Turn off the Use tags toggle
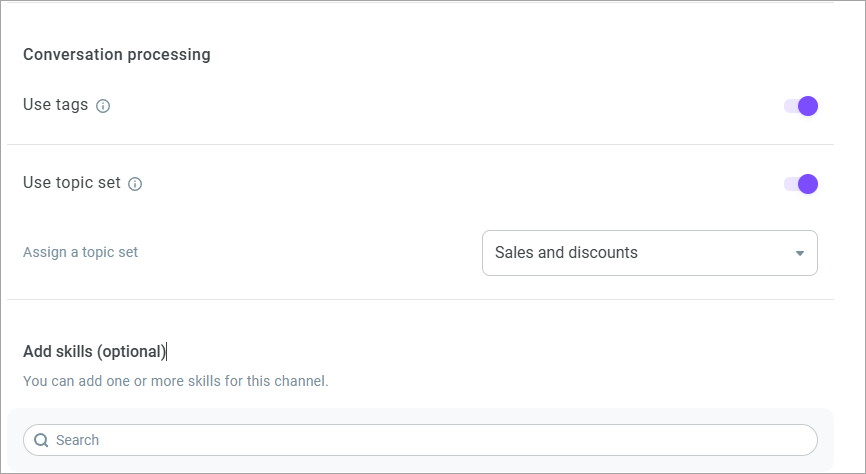Viewport: 866px width, 474px height. [801, 106]
